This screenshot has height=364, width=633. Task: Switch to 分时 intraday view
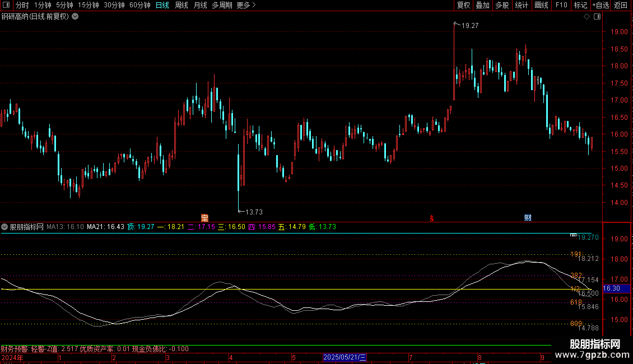(x=22, y=5)
